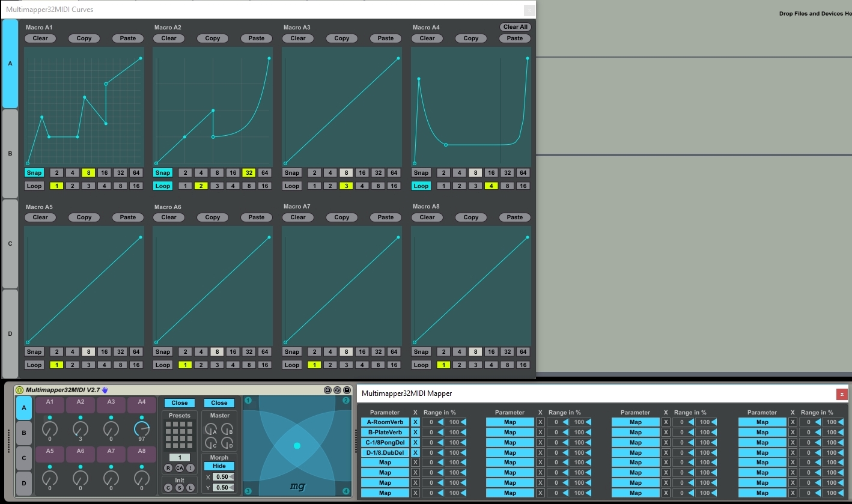Click the round S button under Init

179,488
